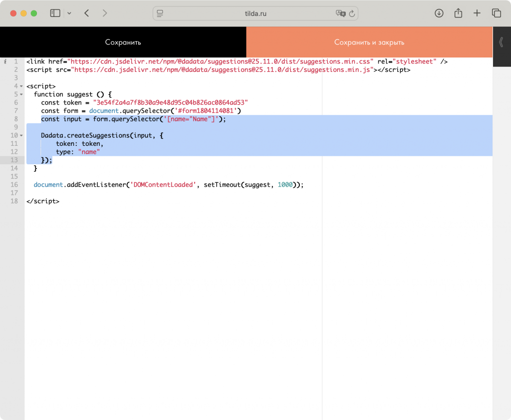
Task: Open the sidebar tab group dropdown chevron
Action: point(69,13)
